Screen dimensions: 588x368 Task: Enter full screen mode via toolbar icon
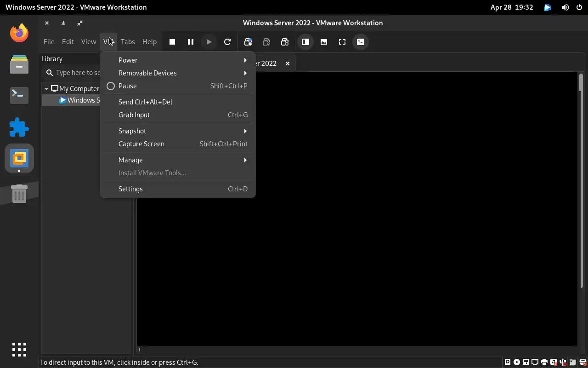point(342,42)
